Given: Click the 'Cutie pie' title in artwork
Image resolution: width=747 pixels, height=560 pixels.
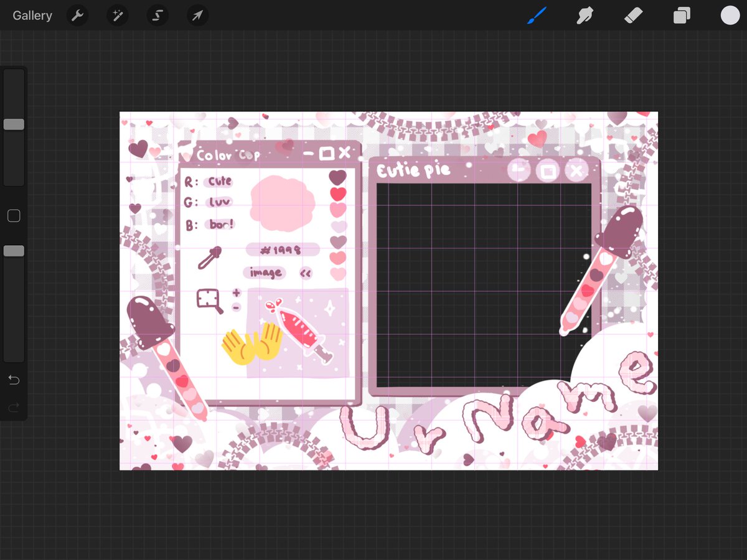Looking at the screenshot, I should click(x=413, y=170).
